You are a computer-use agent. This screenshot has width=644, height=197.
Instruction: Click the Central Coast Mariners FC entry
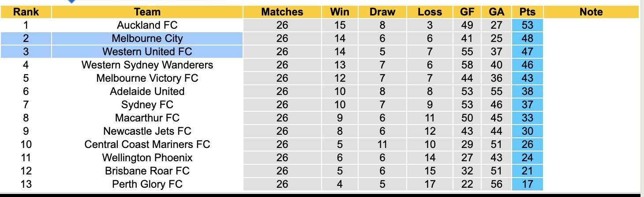click(147, 144)
